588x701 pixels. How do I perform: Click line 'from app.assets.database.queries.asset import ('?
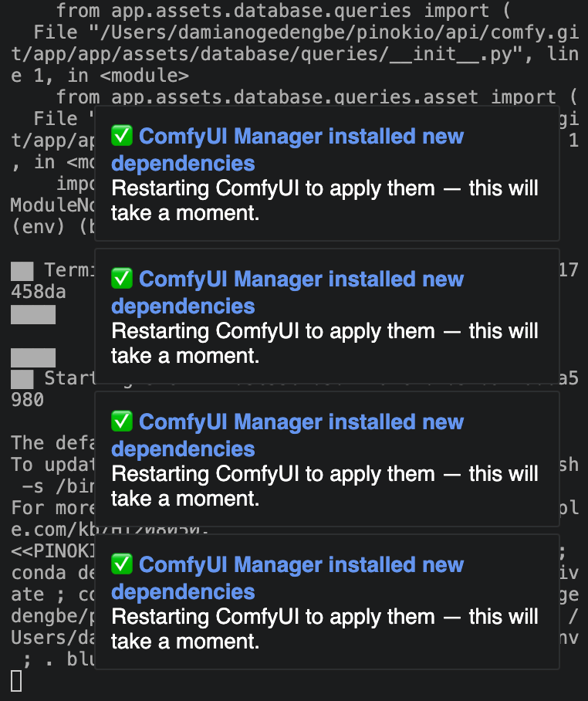coord(316,97)
